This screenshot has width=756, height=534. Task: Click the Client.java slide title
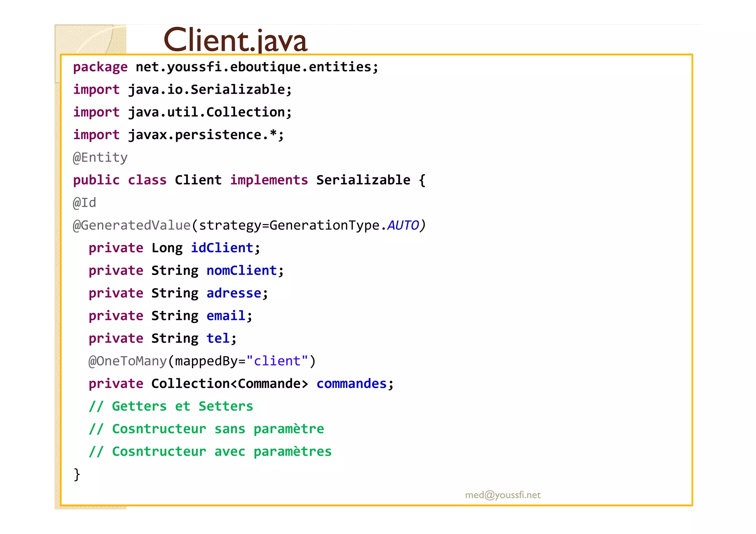click(x=235, y=40)
